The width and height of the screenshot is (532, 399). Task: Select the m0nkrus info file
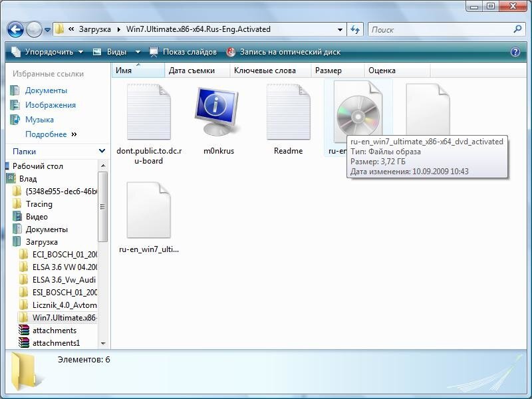[x=219, y=120]
